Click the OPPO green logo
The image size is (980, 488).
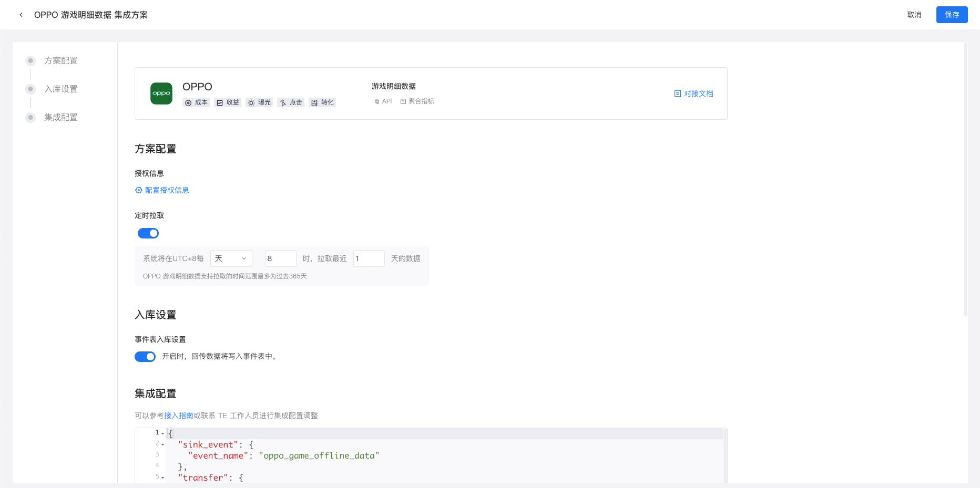point(161,94)
